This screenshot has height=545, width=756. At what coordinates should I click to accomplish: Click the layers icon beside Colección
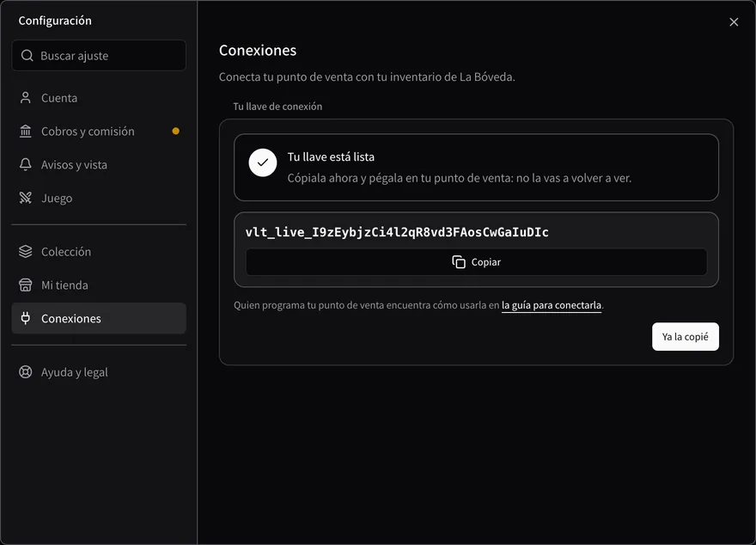tap(26, 251)
